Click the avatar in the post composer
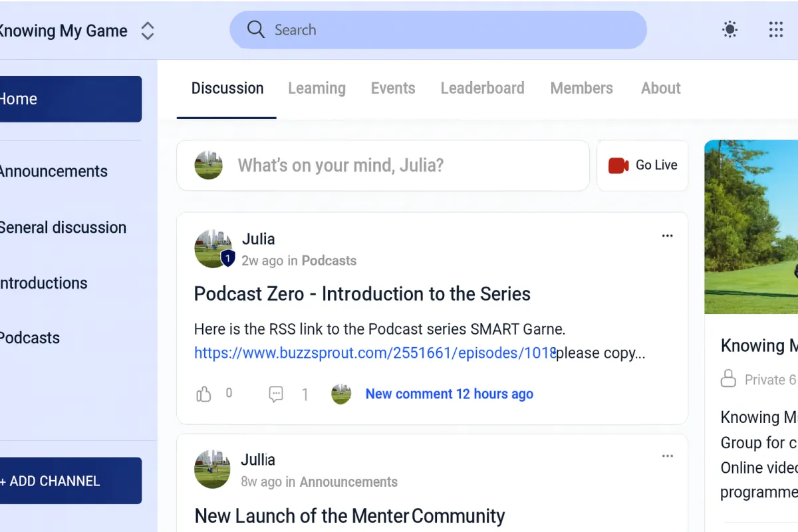 point(208,165)
